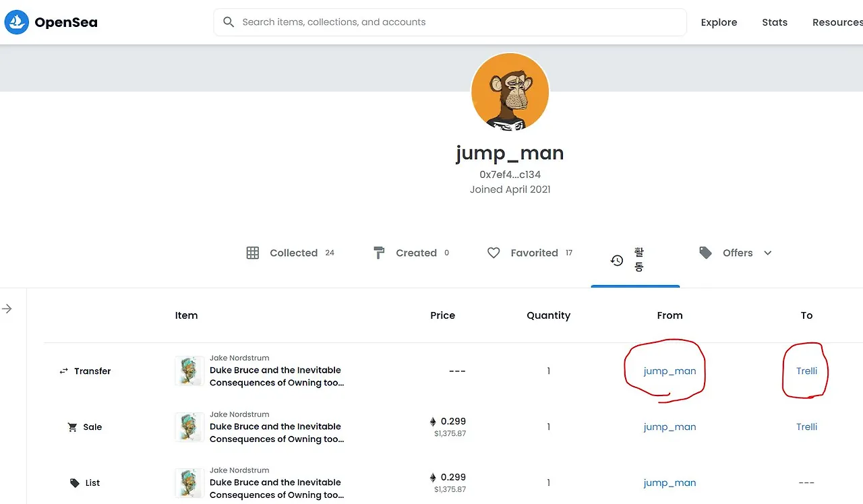Click the 0.299 price in the Sale row
The image size is (863, 504).
click(453, 422)
